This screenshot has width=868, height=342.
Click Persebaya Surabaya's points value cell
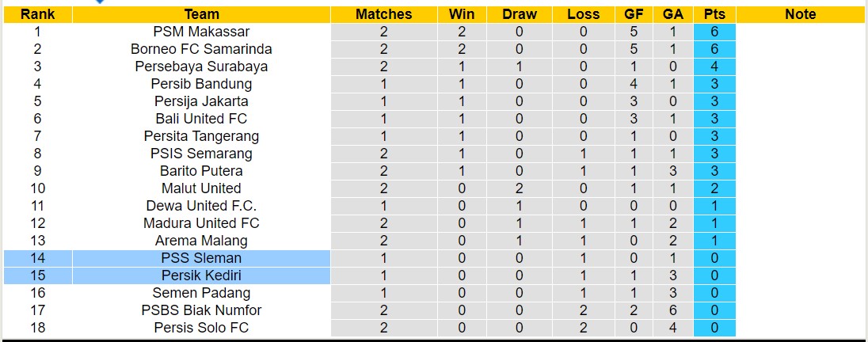(x=714, y=66)
